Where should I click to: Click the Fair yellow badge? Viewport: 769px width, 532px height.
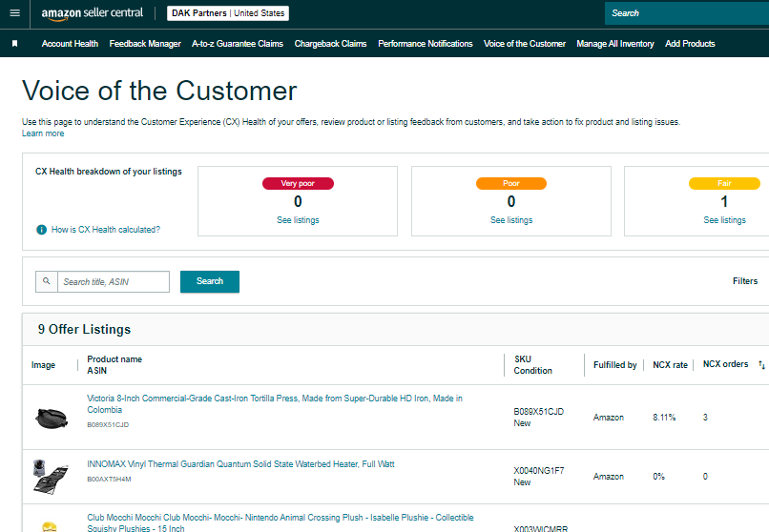724,183
